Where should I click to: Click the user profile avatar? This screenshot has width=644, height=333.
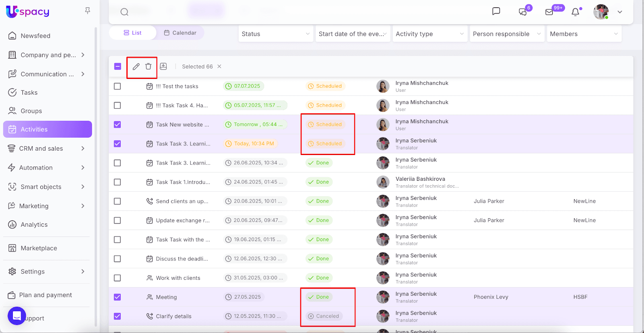pyautogui.click(x=601, y=12)
